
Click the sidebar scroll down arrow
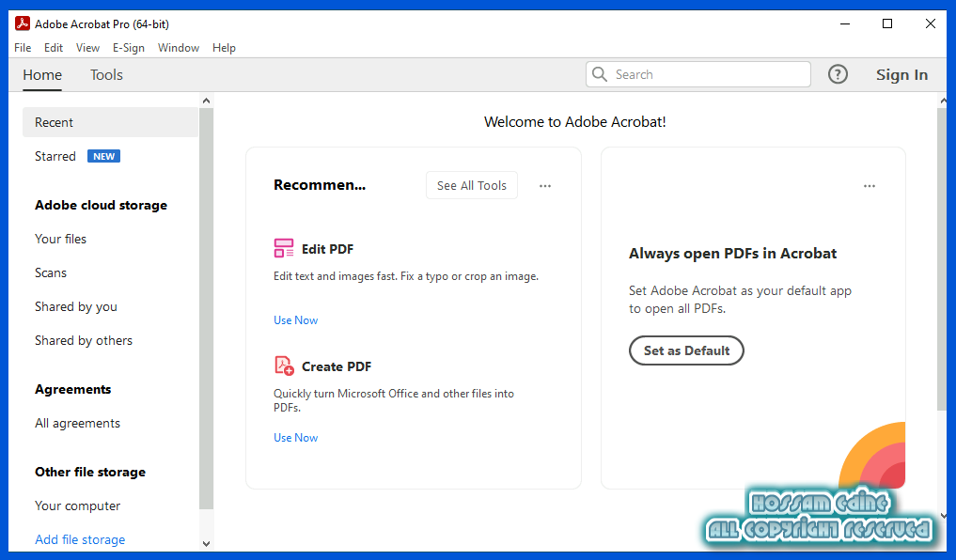(x=206, y=543)
